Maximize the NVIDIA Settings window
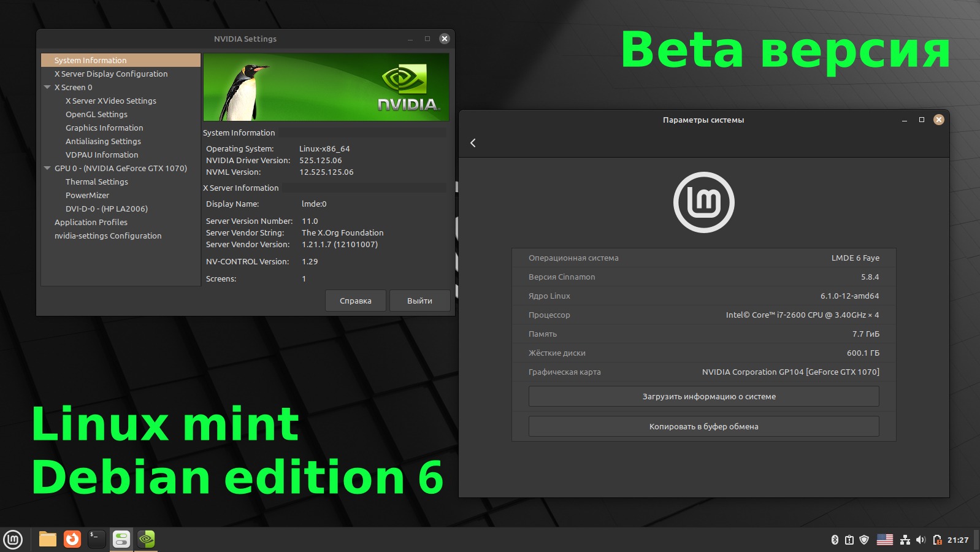Viewport: 980px width, 552px height. point(427,39)
